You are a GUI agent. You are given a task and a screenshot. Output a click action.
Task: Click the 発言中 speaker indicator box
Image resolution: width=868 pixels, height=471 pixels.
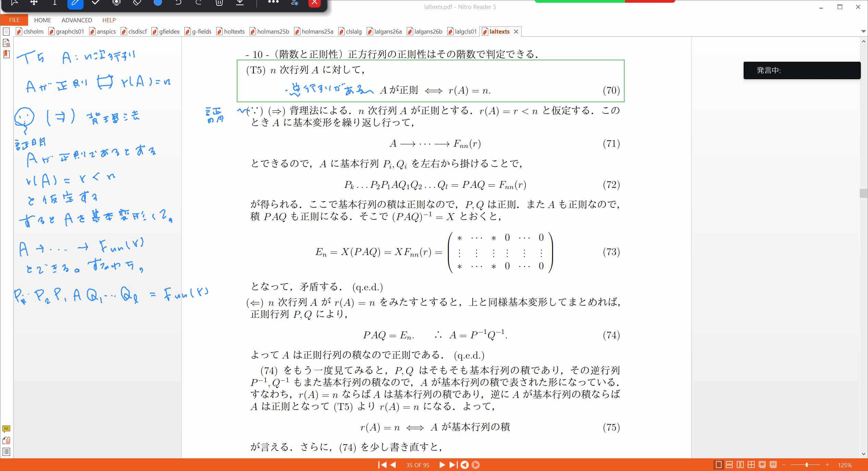pos(802,70)
